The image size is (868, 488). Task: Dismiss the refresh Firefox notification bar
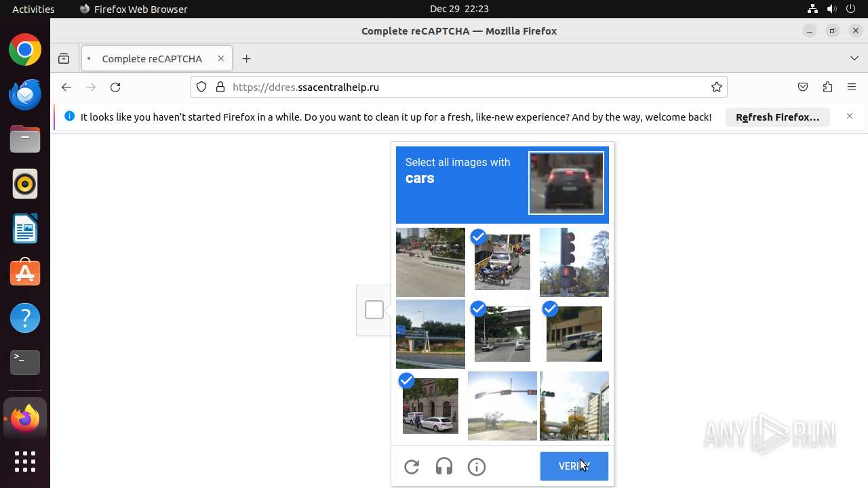(850, 117)
